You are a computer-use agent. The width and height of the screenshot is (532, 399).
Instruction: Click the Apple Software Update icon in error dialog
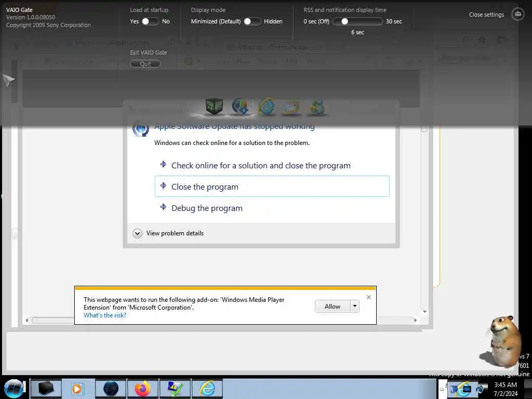click(140, 129)
